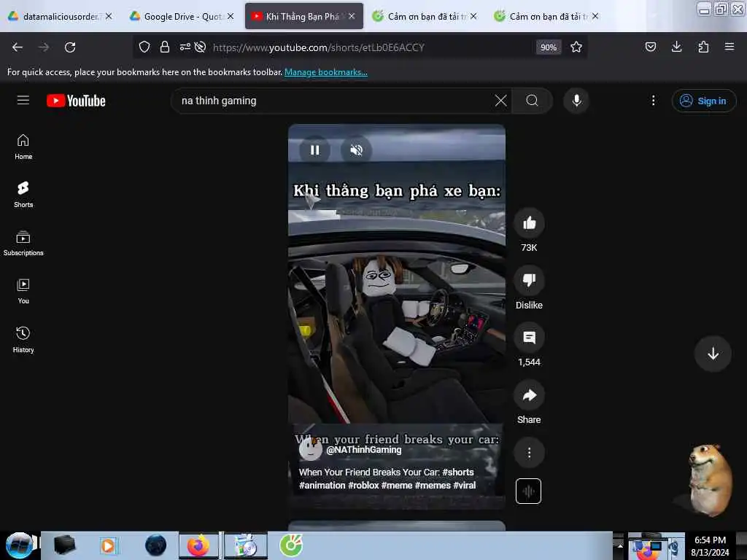This screenshot has width=747, height=560.
Task: Open YouTube settings three-dot menu
Action: 653,101
